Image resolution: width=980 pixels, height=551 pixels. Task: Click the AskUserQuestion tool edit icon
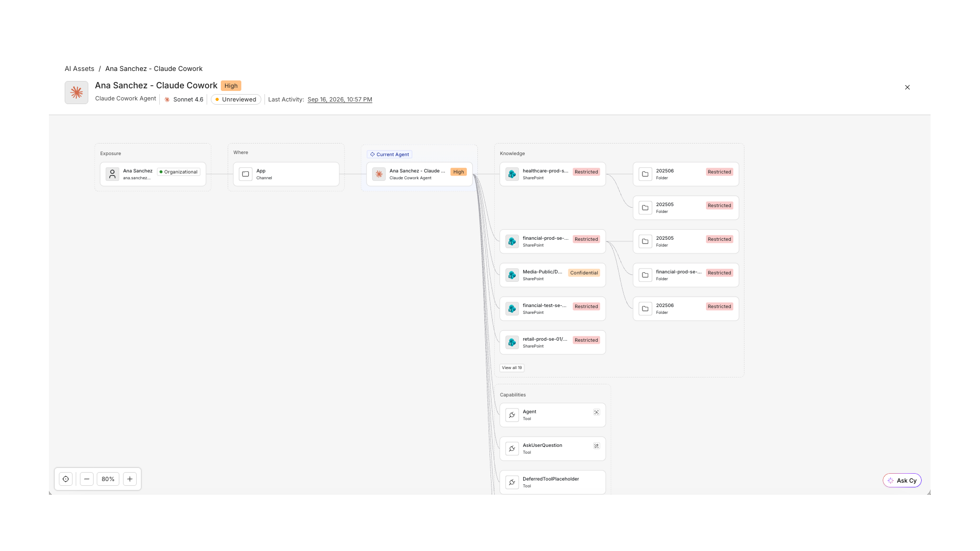tap(596, 446)
